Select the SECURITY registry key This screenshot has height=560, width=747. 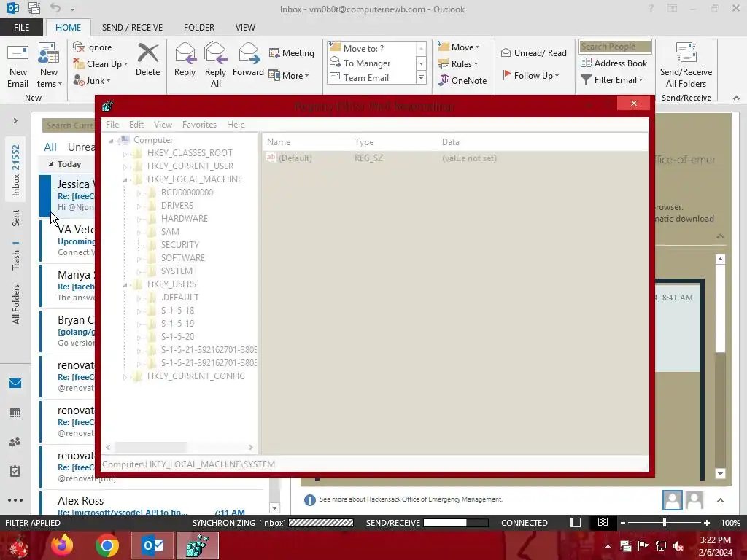pos(180,244)
